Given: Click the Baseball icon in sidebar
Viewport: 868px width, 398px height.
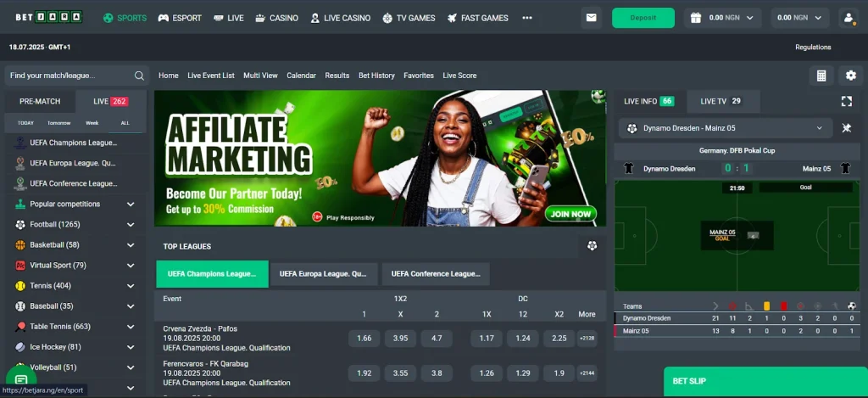Looking at the screenshot, I should coord(20,306).
